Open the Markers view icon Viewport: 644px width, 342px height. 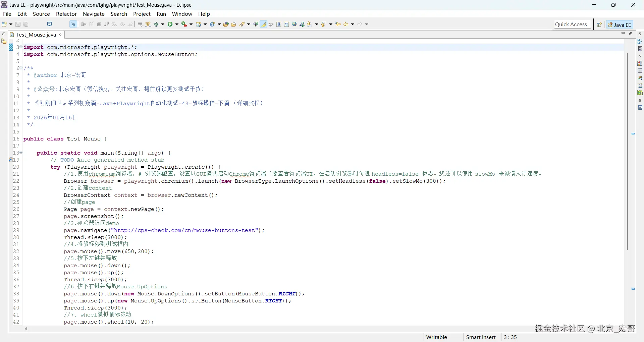tap(640, 63)
